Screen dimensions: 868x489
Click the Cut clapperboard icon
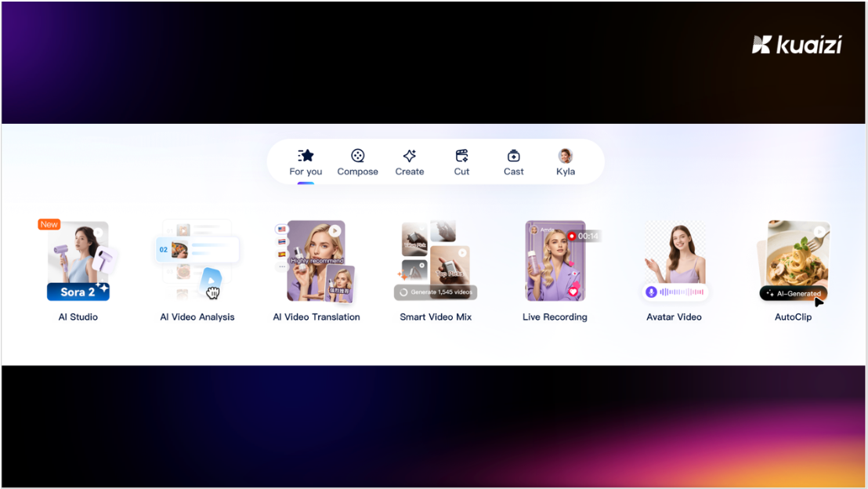coord(461,156)
